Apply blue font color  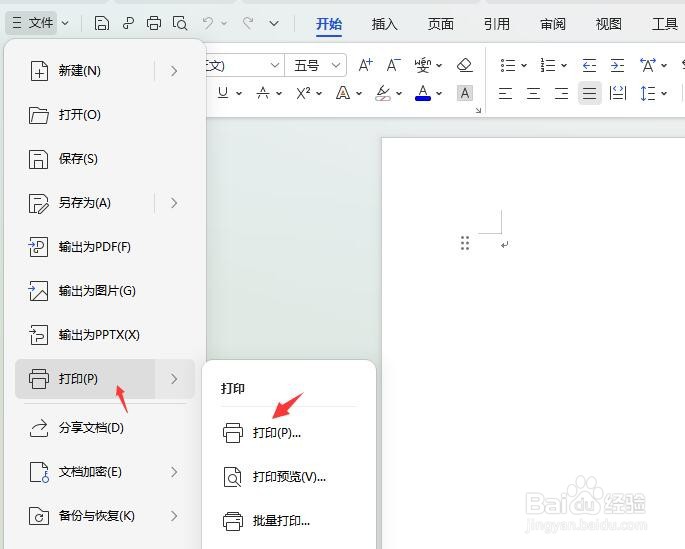(x=423, y=93)
